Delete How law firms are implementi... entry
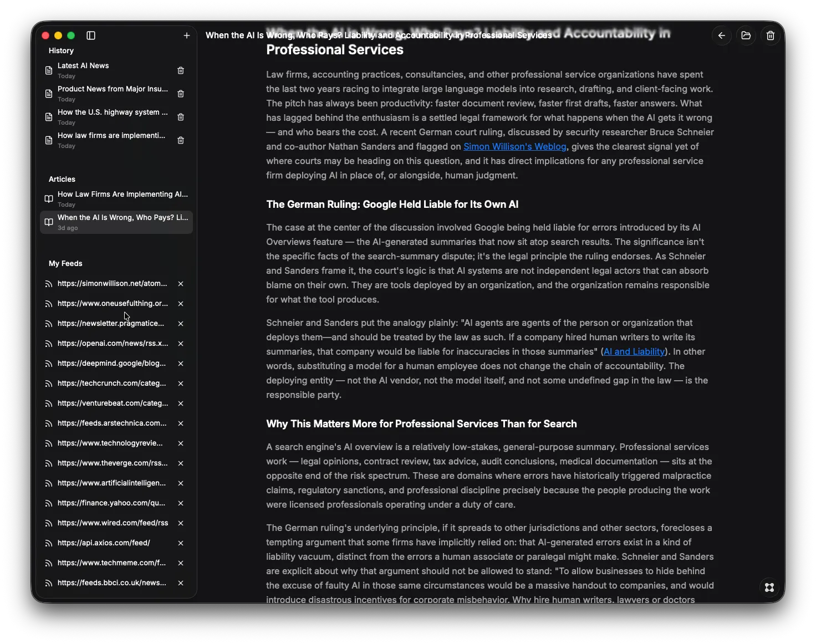Image resolution: width=816 pixels, height=644 pixels. [x=181, y=140]
